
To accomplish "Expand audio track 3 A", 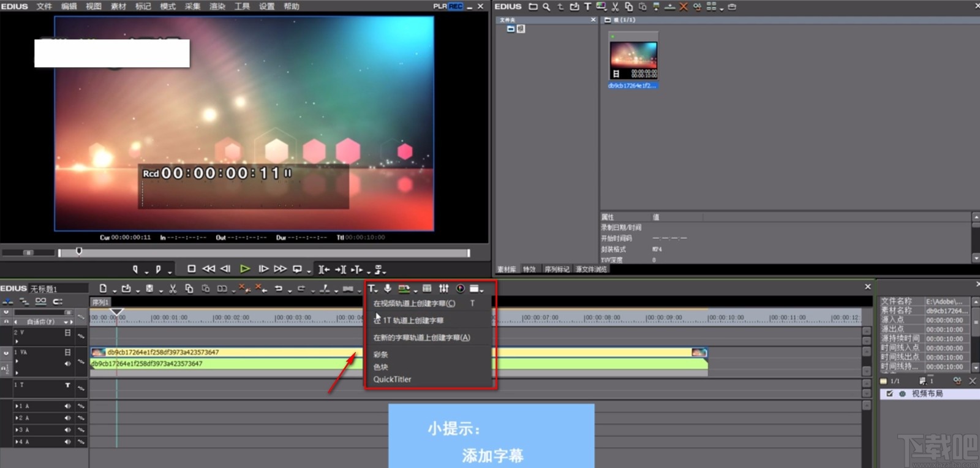I will (17, 429).
